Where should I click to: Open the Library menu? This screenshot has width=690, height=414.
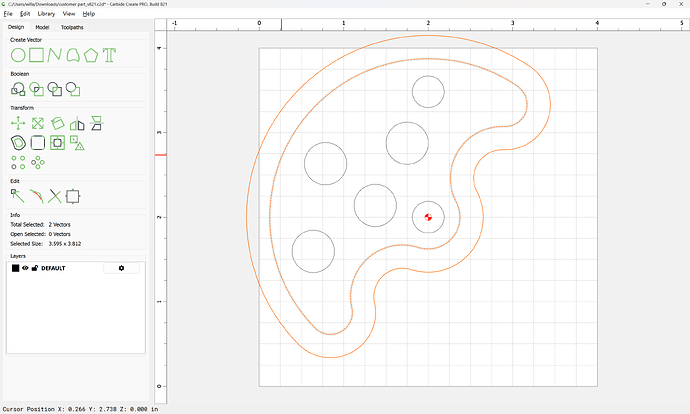coord(46,14)
